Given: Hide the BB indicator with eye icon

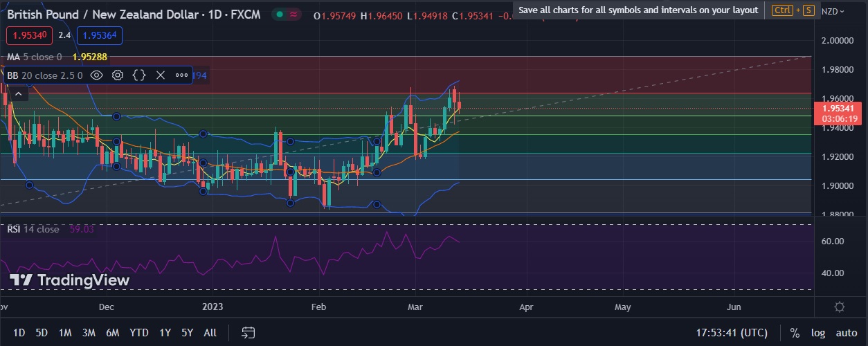Looking at the screenshot, I should pos(97,75).
